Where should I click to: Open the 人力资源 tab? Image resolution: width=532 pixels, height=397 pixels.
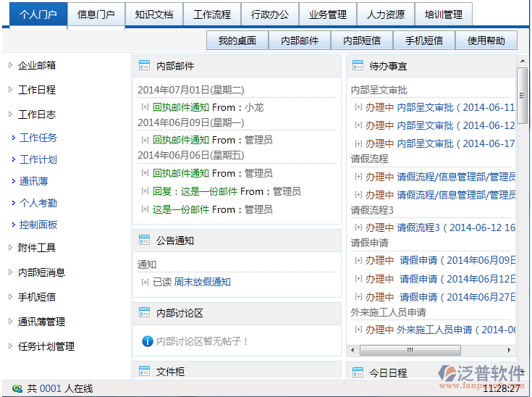[386, 14]
